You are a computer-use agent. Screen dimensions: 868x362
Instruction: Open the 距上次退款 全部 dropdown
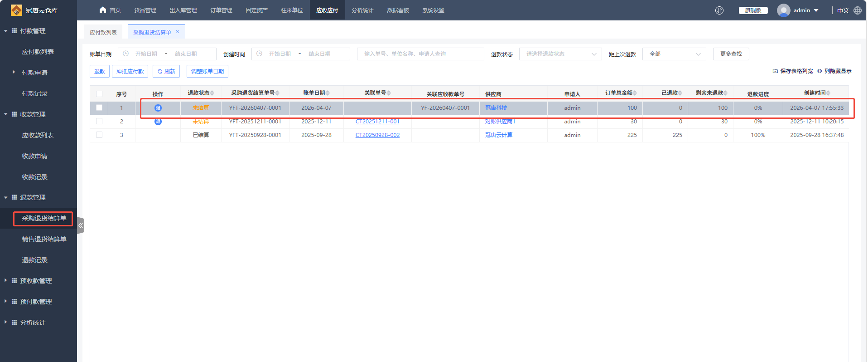674,54
